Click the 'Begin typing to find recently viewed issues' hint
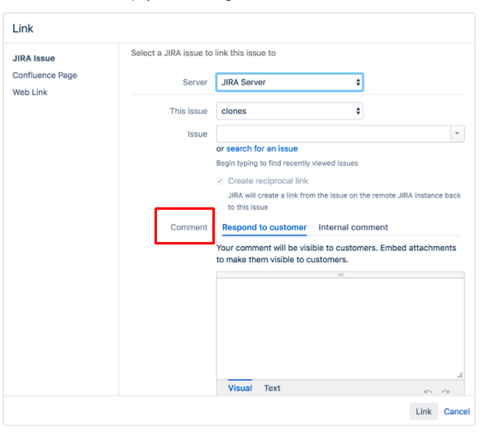Screen dimensions: 504x432 point(287,163)
